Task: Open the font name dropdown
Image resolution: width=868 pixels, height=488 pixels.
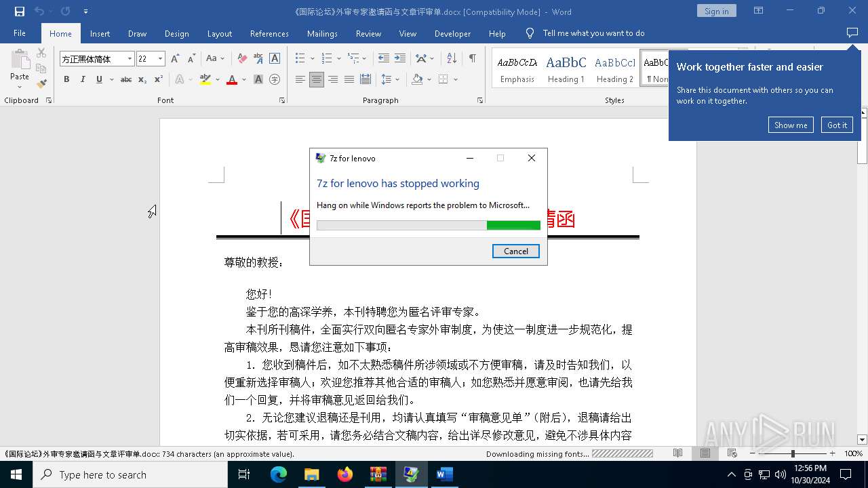Action: [130, 59]
